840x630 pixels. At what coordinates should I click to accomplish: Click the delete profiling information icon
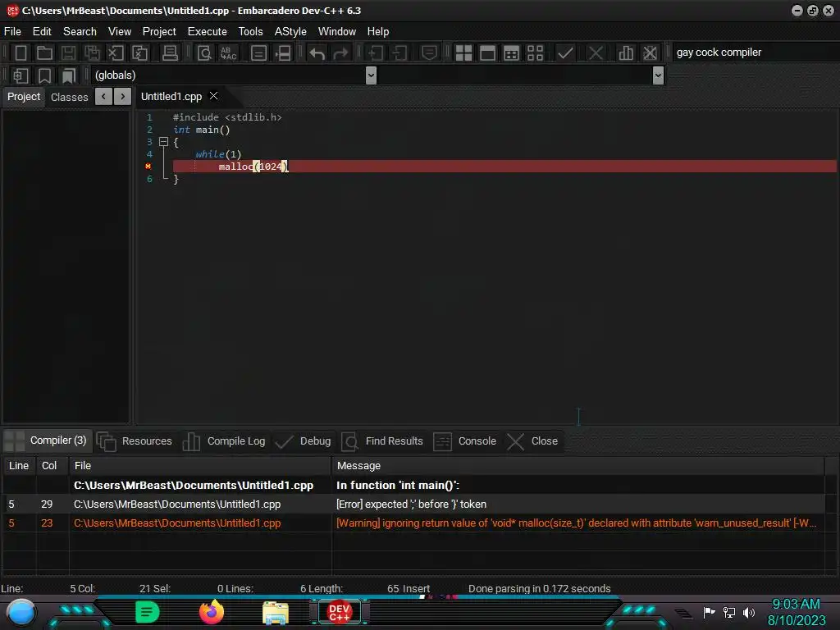[650, 52]
